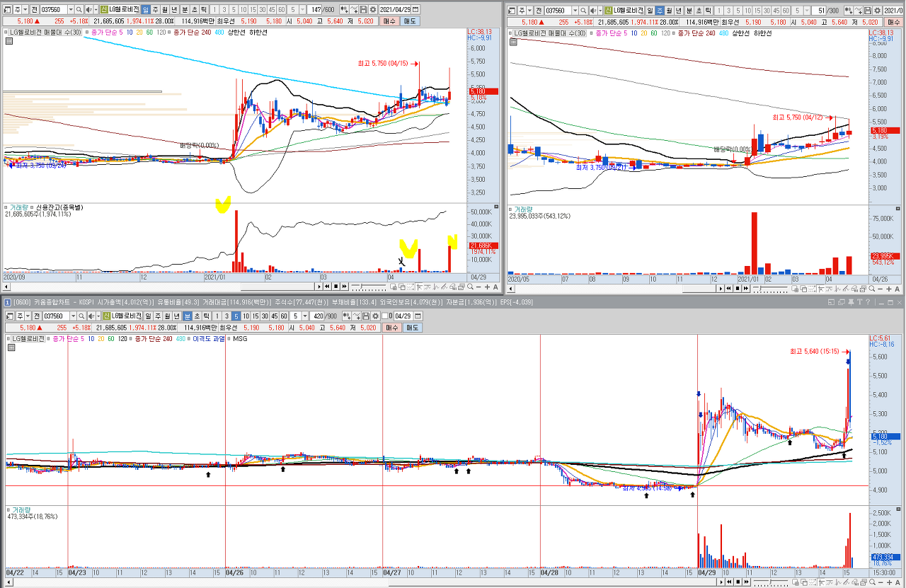
Task: Click zoom-in plus icon under weekly chart
Action: [x=888, y=288]
